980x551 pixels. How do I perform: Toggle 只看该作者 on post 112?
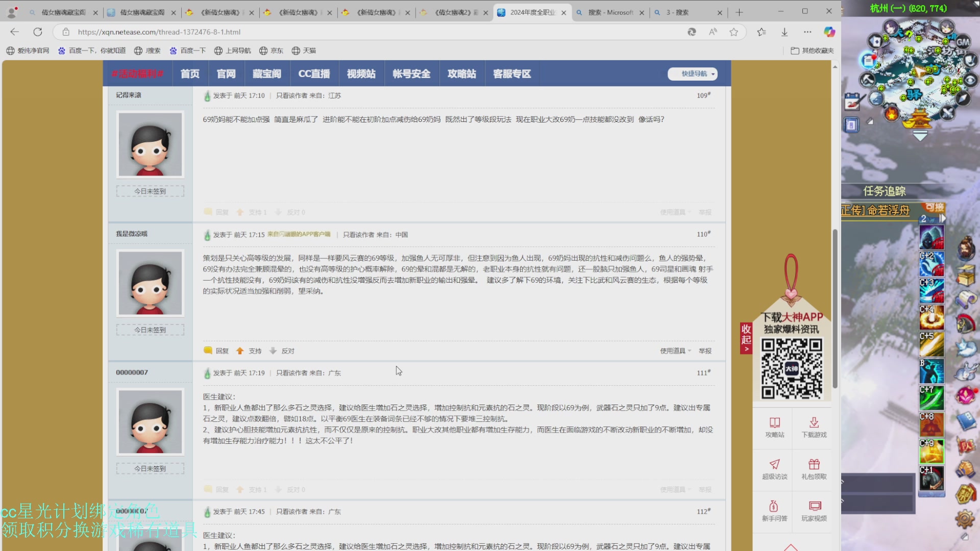click(291, 512)
